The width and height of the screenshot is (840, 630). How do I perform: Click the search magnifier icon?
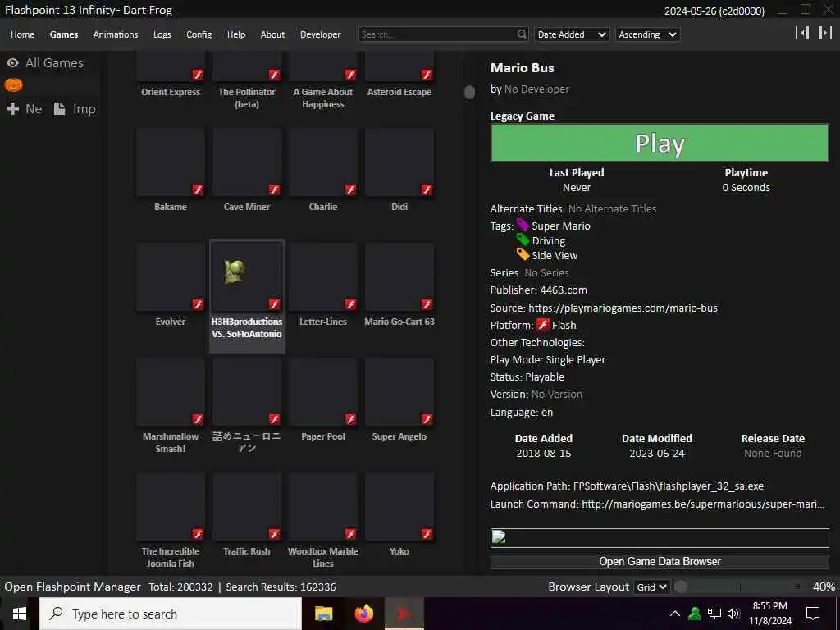522,34
